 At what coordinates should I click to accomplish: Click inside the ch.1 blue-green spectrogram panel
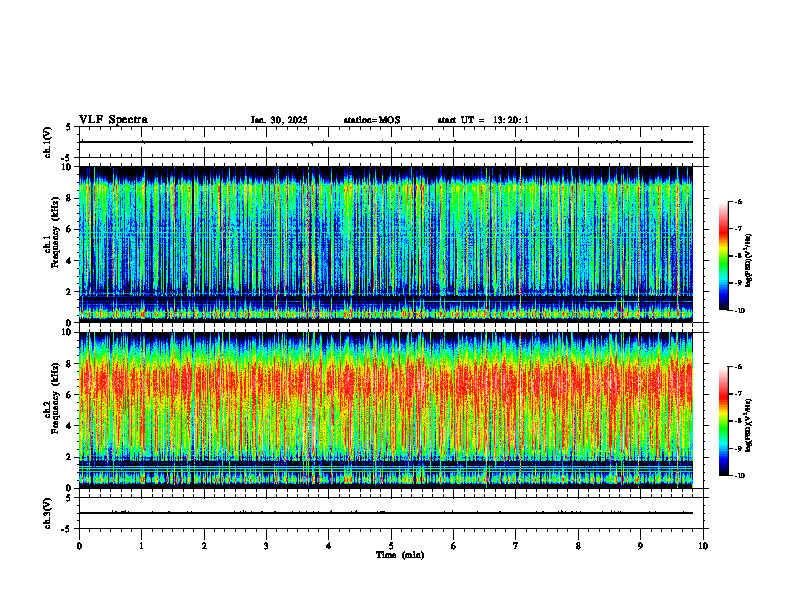386,244
